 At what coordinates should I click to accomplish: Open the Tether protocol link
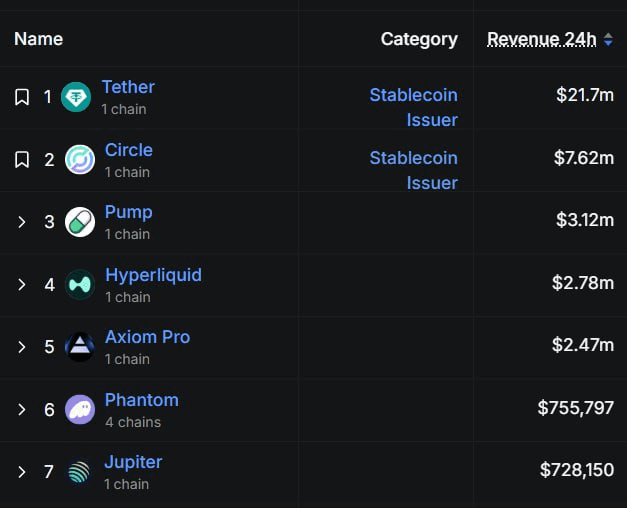[x=128, y=87]
